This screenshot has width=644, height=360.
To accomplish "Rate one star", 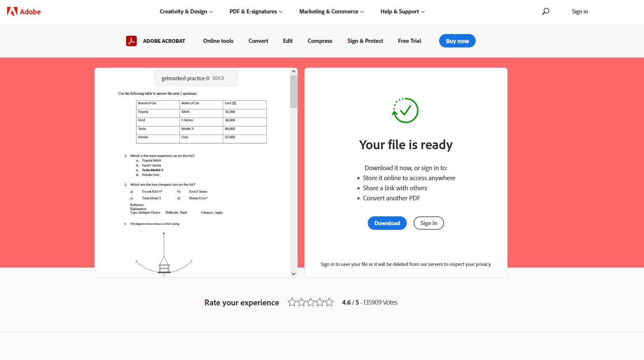I will click(292, 302).
